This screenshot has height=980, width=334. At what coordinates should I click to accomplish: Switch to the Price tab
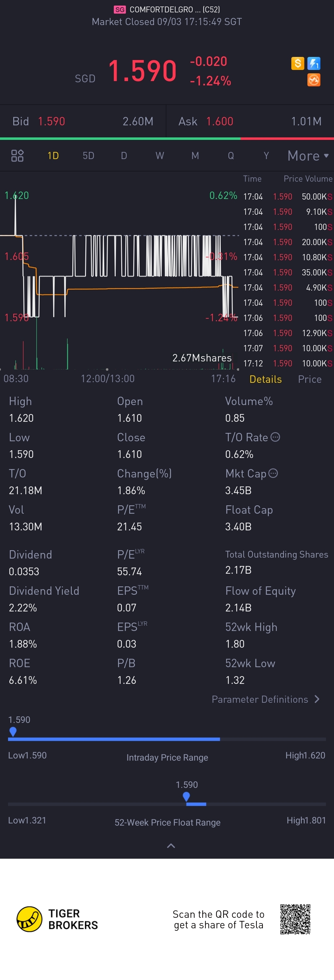310,379
